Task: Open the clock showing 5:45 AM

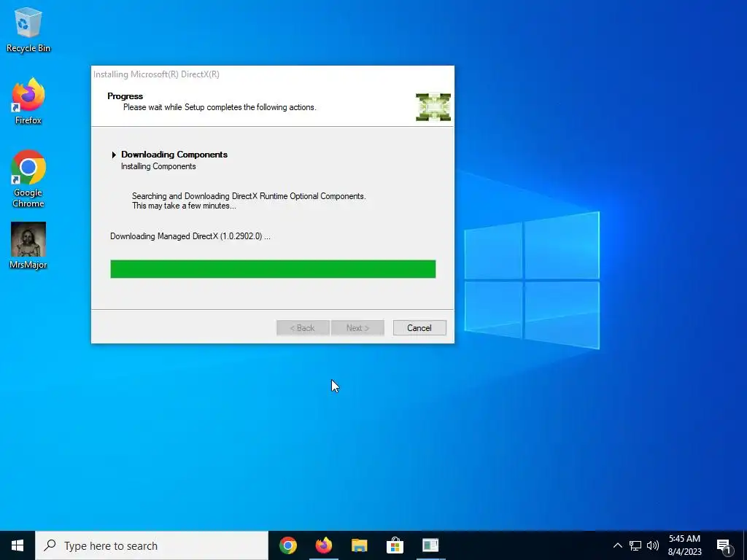Action: [x=684, y=545]
